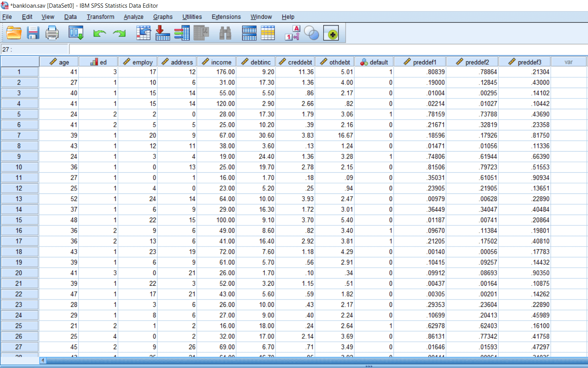Insert a new variable column
588x368 pixels.
(268, 33)
